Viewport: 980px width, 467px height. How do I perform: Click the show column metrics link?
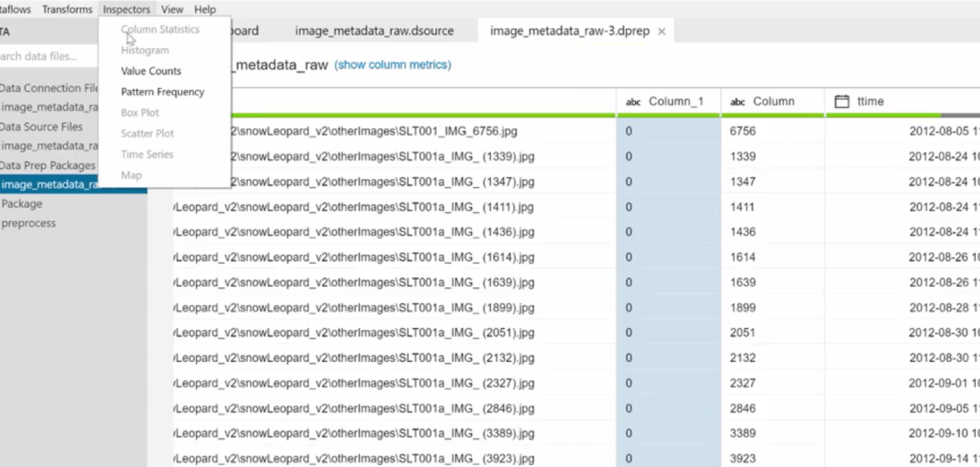coord(393,65)
